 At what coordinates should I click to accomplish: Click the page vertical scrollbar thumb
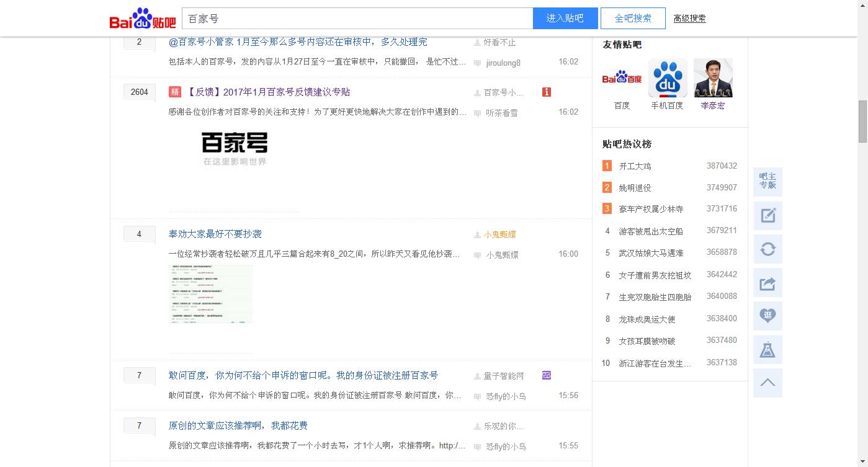862,121
